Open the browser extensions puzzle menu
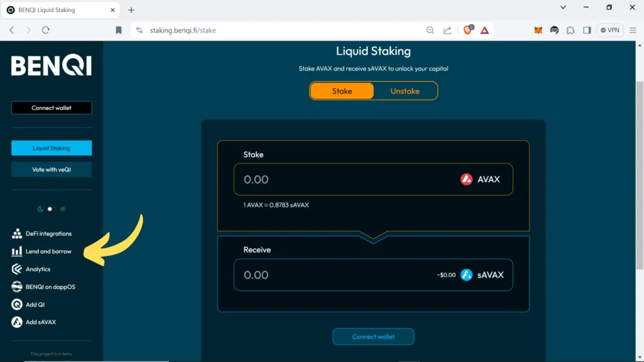 tap(570, 30)
